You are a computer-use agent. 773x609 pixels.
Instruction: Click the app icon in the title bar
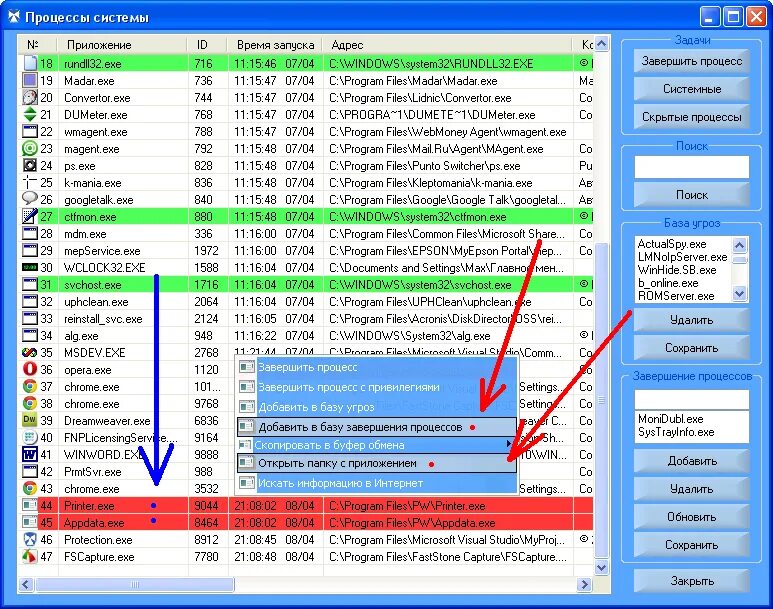pyautogui.click(x=13, y=17)
